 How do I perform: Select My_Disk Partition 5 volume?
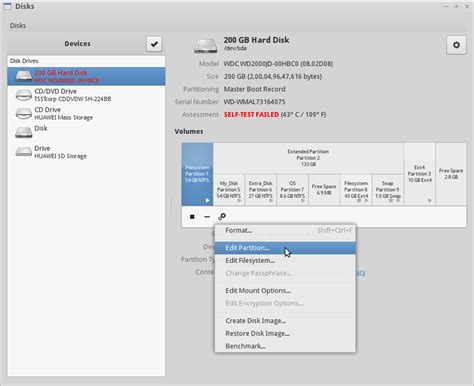(229, 190)
